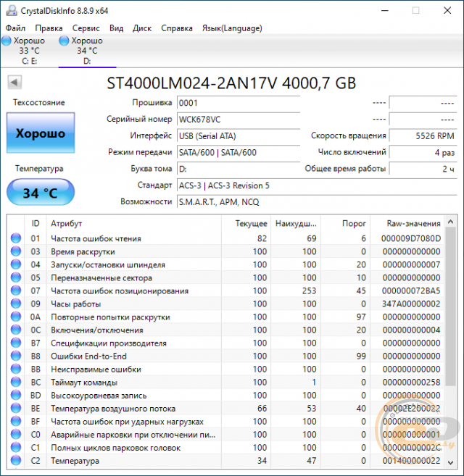Click status orb for attribute 0C

[16, 330]
